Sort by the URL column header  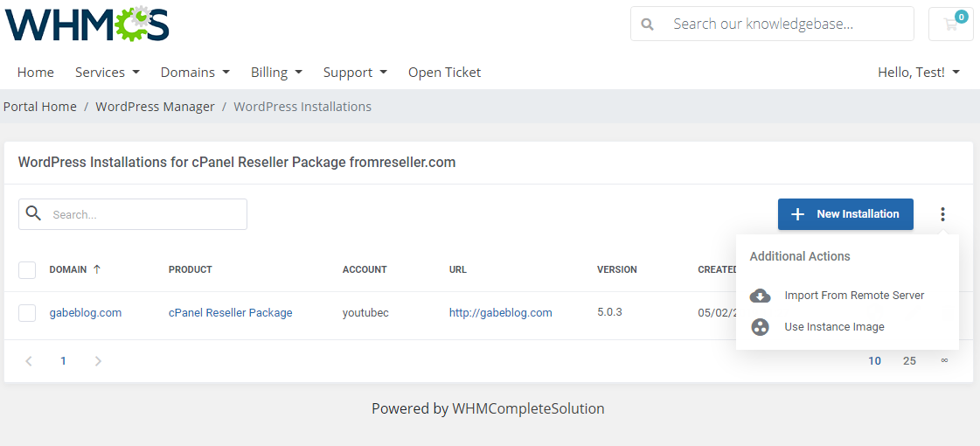tap(457, 269)
